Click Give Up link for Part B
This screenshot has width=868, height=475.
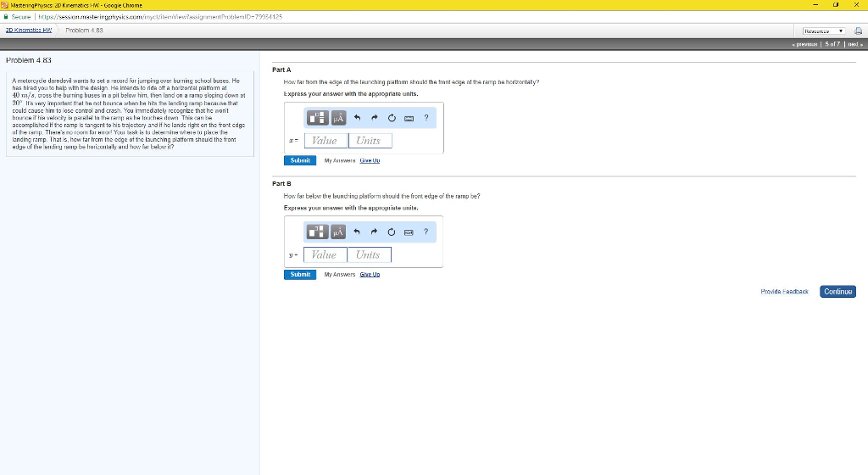[x=370, y=275]
